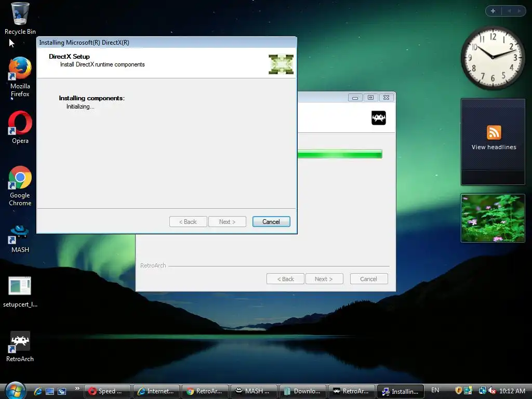Click the sidebar analog clock gadget

(493, 58)
